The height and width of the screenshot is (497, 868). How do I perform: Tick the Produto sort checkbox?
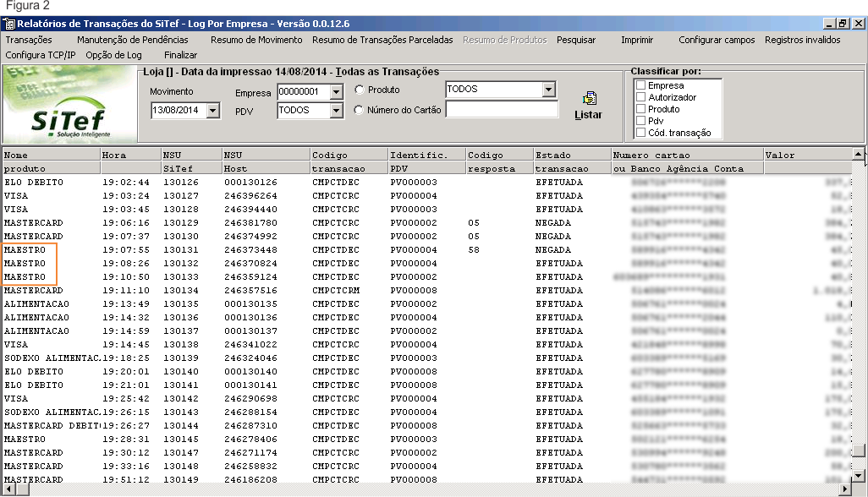coord(641,109)
